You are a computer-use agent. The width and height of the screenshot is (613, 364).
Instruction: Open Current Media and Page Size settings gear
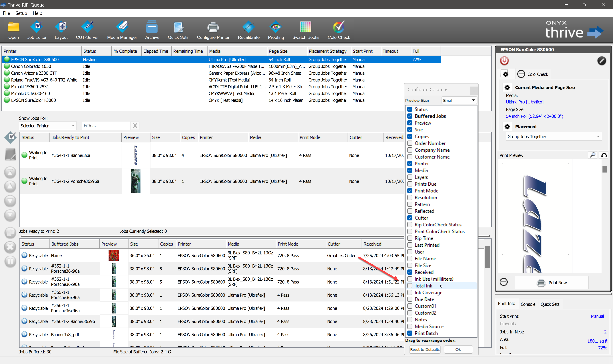pos(507,87)
